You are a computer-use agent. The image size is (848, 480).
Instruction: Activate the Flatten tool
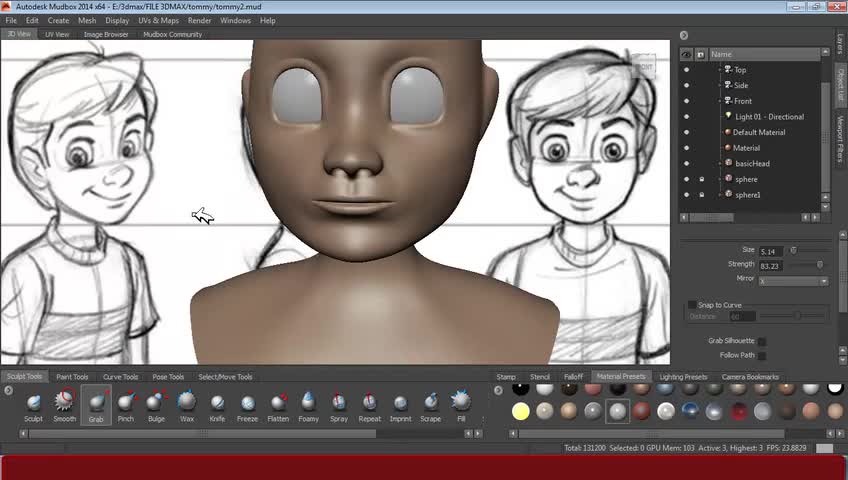[278, 403]
